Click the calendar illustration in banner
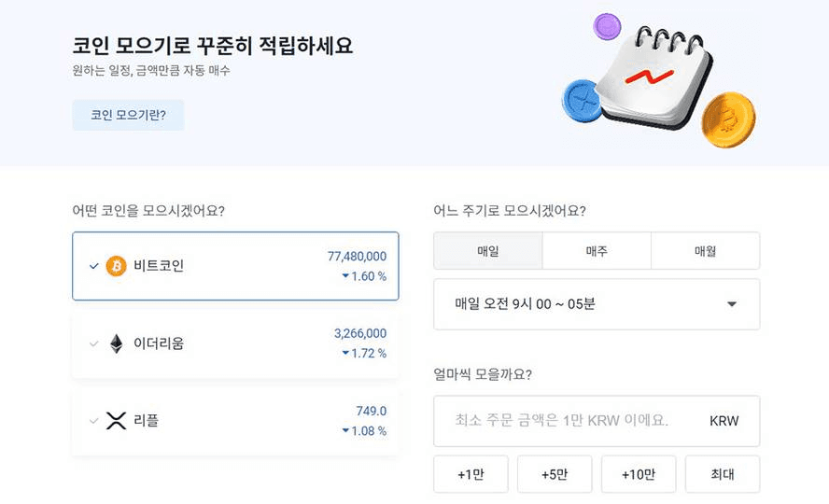The image size is (829, 504). coord(656,77)
